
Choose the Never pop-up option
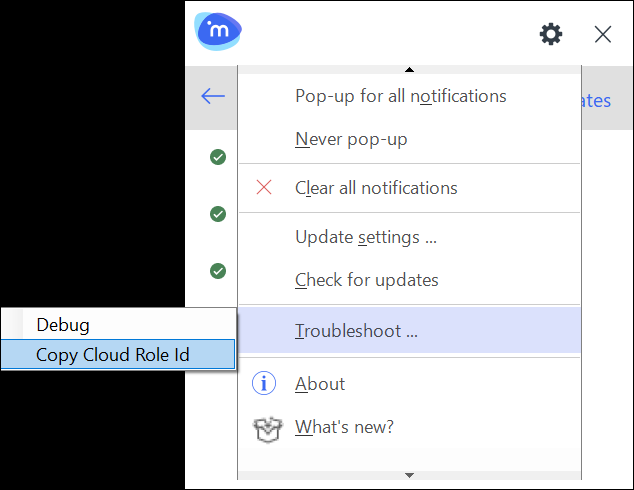[351, 140]
